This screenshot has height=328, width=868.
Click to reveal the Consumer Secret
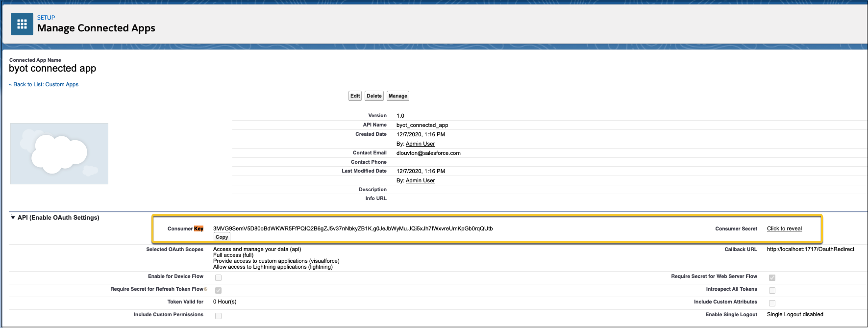pos(784,228)
